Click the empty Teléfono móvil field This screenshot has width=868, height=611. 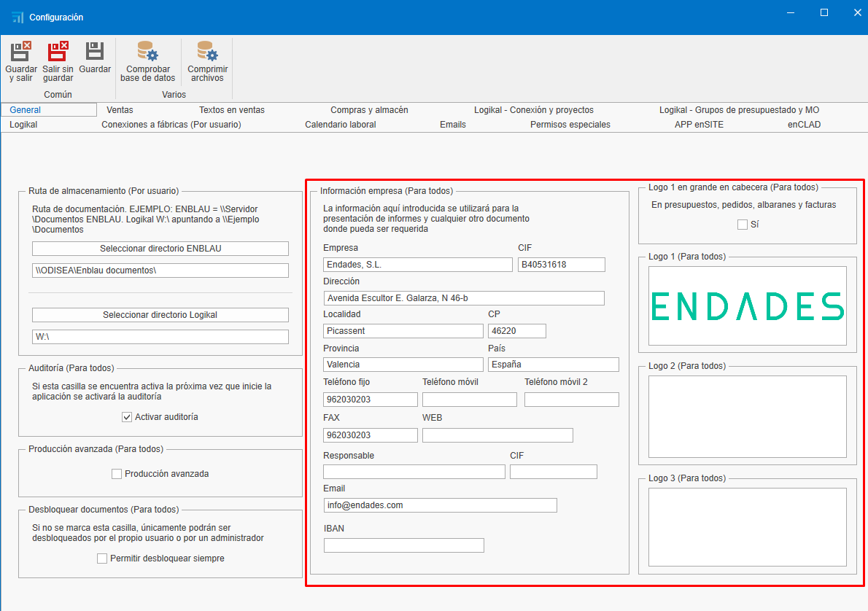point(470,400)
